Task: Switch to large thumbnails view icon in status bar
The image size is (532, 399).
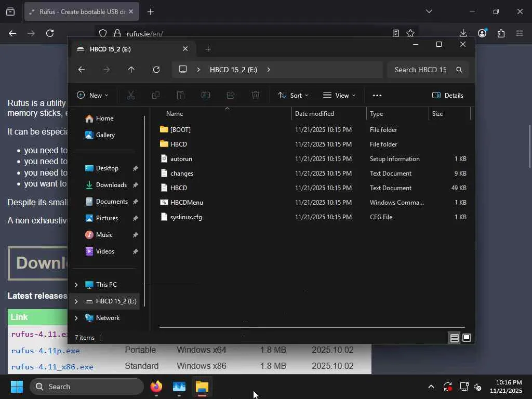Action: pyautogui.click(x=467, y=338)
